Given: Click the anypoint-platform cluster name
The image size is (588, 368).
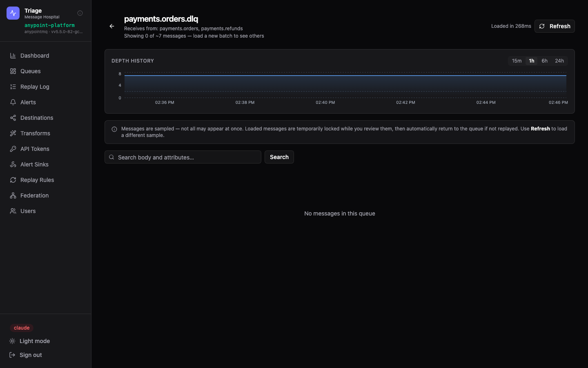Looking at the screenshot, I should tap(49, 25).
